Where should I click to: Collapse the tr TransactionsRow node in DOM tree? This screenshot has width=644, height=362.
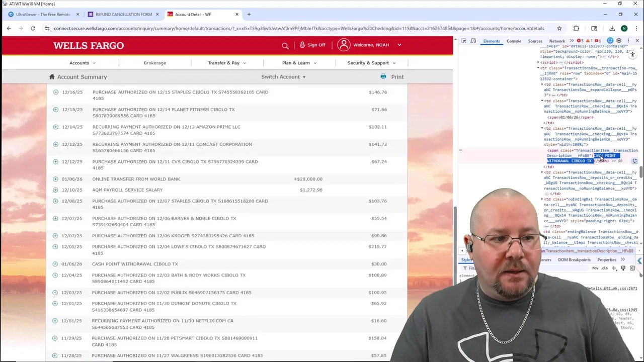click(538, 68)
